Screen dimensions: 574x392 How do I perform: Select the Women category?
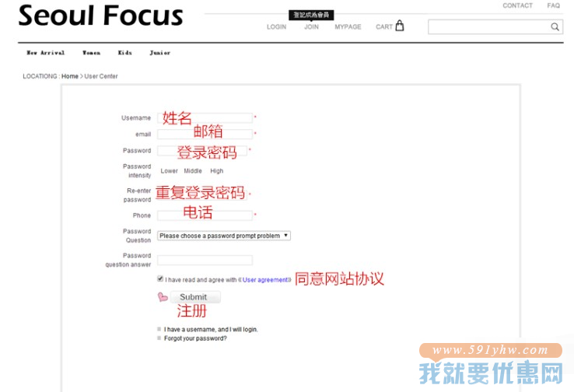tap(91, 53)
